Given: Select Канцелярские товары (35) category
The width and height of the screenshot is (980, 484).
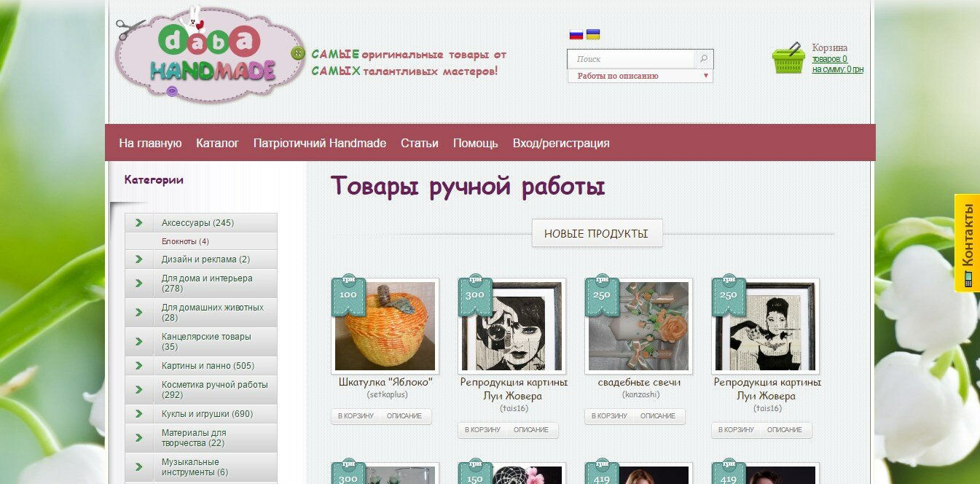Looking at the screenshot, I should [x=206, y=342].
